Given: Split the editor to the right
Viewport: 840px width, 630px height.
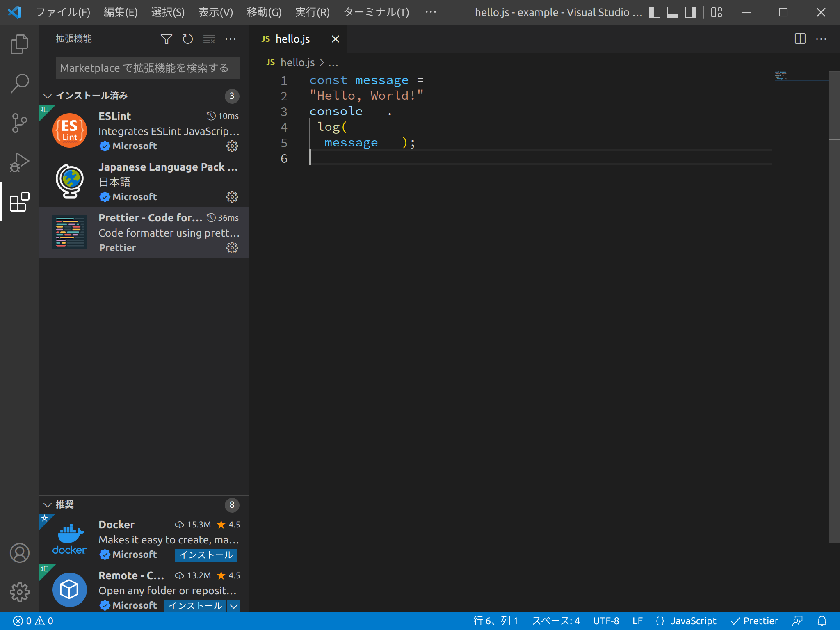Looking at the screenshot, I should (x=800, y=39).
